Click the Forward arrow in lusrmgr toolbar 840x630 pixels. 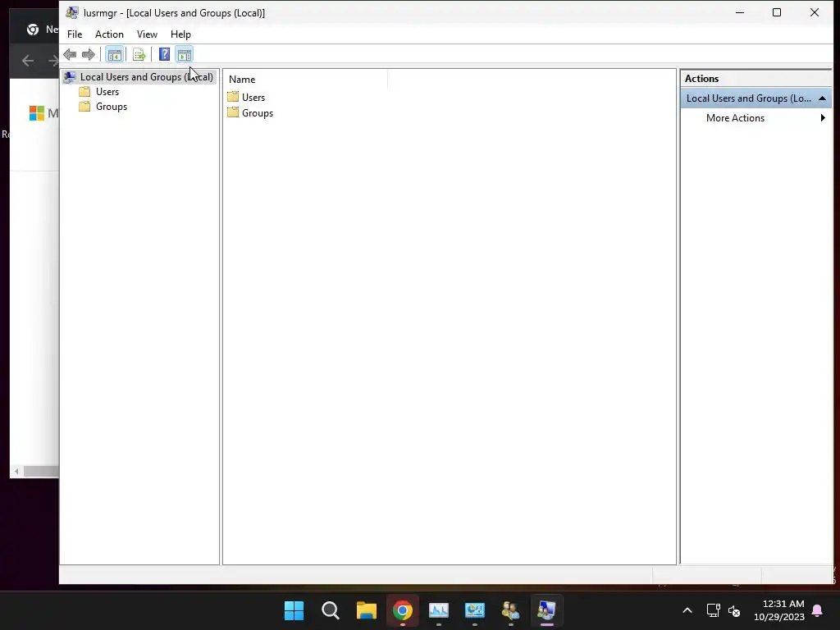[x=89, y=54]
